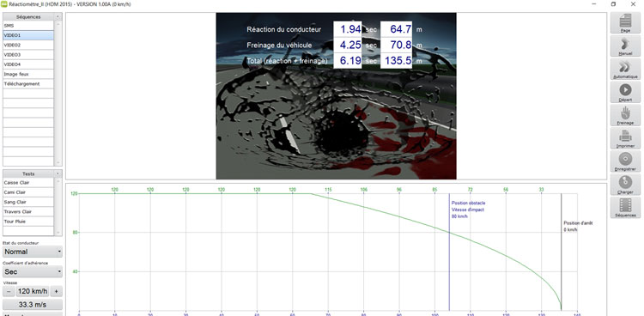Increase speed with the plus button

tap(57, 292)
